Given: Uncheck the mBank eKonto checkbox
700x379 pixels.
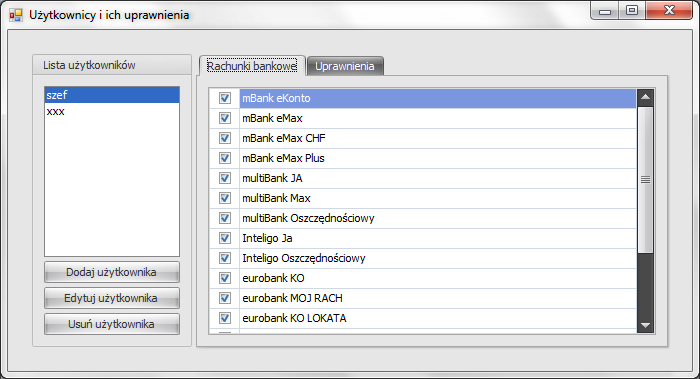Looking at the screenshot, I should pyautogui.click(x=225, y=98).
